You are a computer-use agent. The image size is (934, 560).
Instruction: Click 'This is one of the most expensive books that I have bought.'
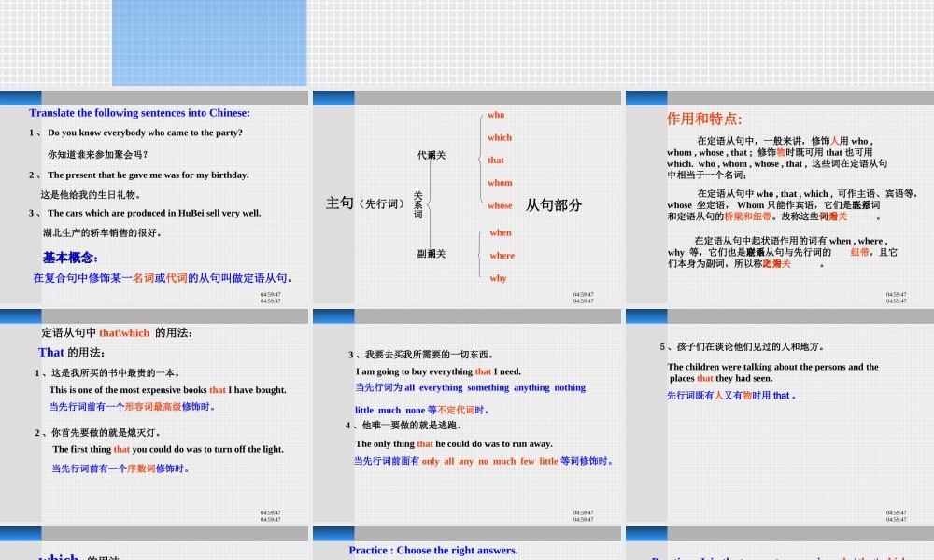[167, 390]
